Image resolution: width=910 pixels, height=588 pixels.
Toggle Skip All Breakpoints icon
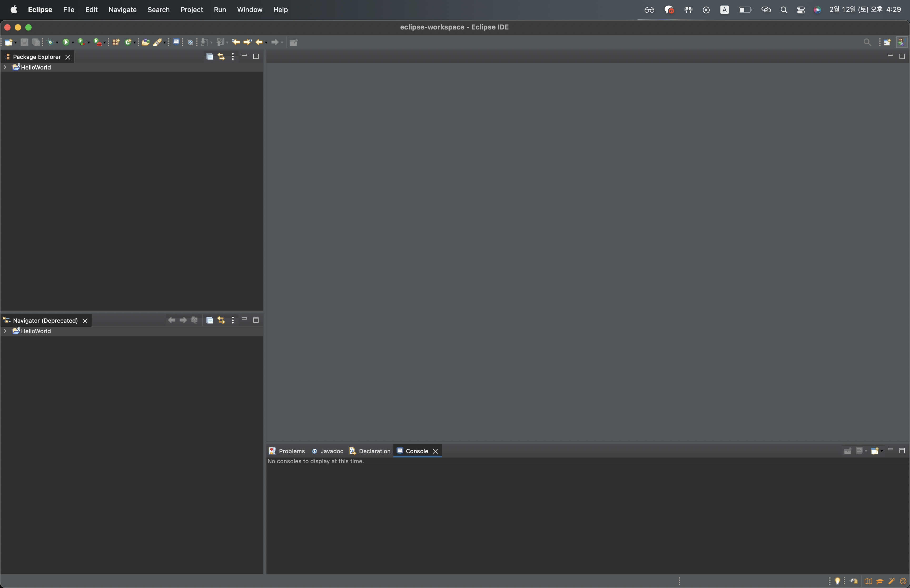190,42
